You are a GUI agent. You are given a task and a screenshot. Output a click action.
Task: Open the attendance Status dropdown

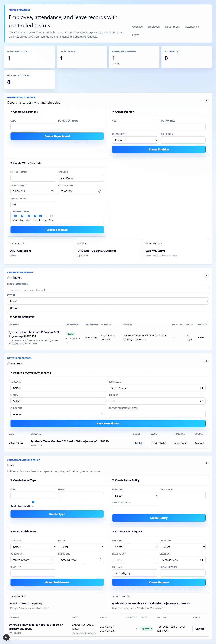tap(59, 401)
